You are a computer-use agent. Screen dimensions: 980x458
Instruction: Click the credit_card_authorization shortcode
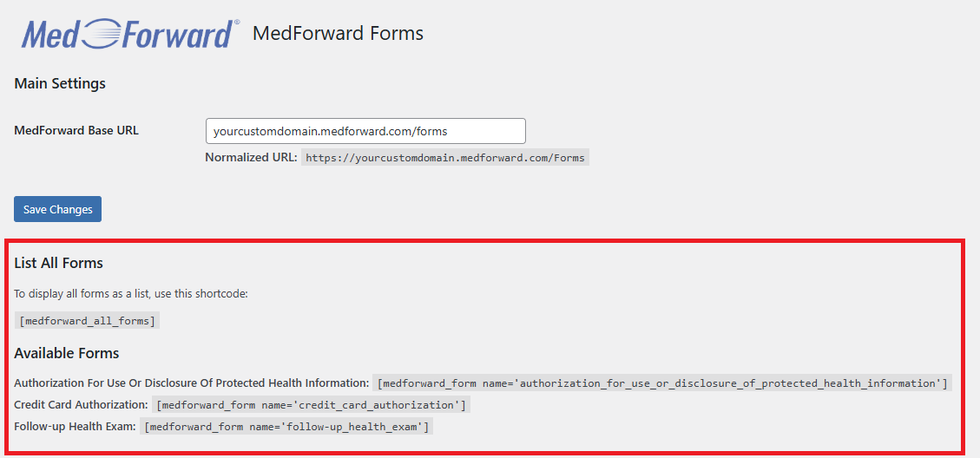(x=311, y=405)
